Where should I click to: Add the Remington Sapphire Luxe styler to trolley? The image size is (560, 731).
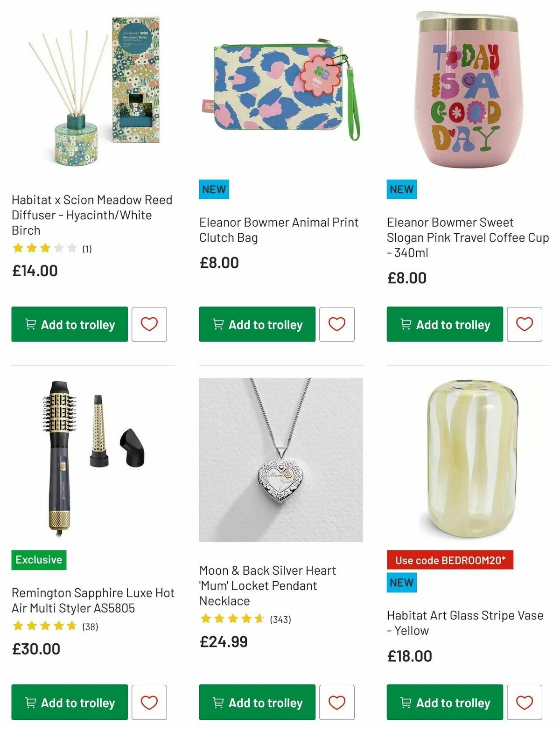pyautogui.click(x=69, y=703)
